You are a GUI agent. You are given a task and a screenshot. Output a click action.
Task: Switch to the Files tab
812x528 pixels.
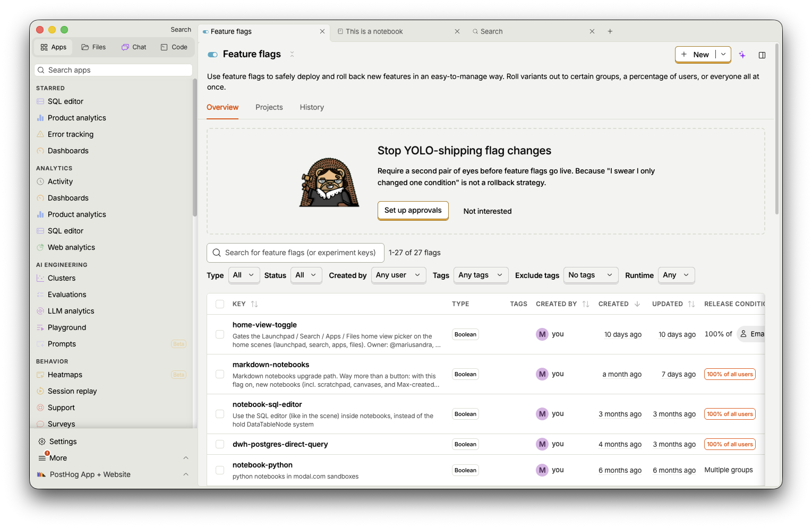(93, 47)
